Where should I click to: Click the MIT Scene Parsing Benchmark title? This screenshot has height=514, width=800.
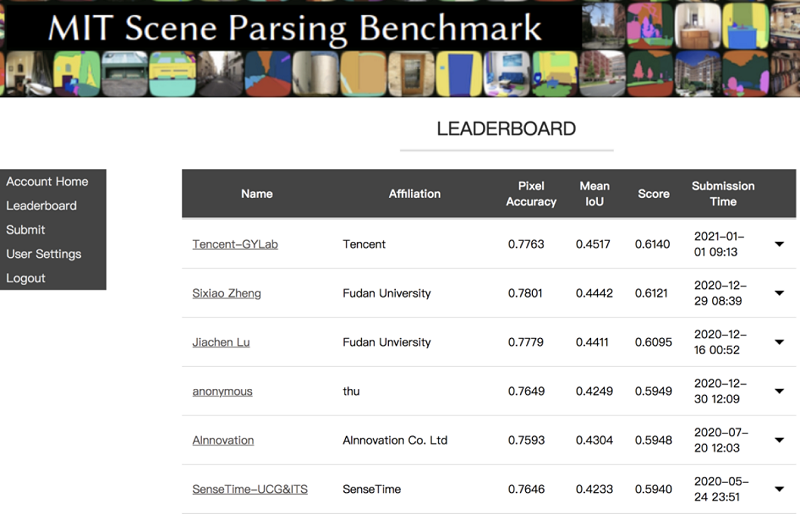[295, 27]
